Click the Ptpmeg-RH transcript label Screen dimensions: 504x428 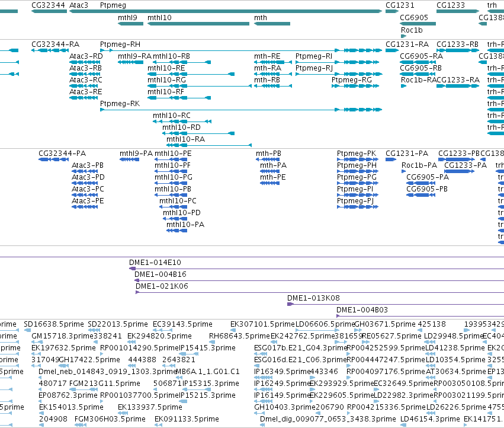pyautogui.click(x=120, y=44)
